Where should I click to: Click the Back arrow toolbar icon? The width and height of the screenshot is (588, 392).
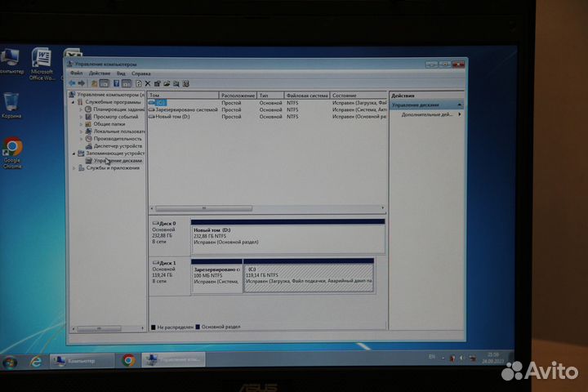click(72, 83)
